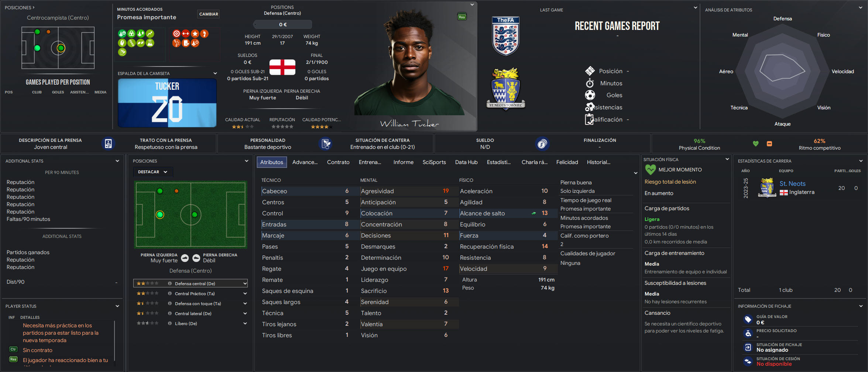The width and height of the screenshot is (868, 372).
Task: Open the SciSports tab
Action: (x=434, y=162)
